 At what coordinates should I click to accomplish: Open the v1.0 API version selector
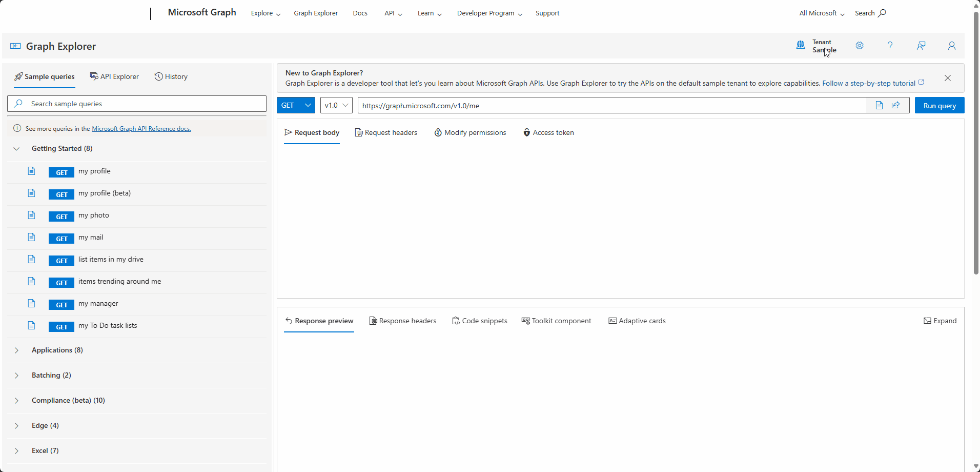[x=336, y=105]
